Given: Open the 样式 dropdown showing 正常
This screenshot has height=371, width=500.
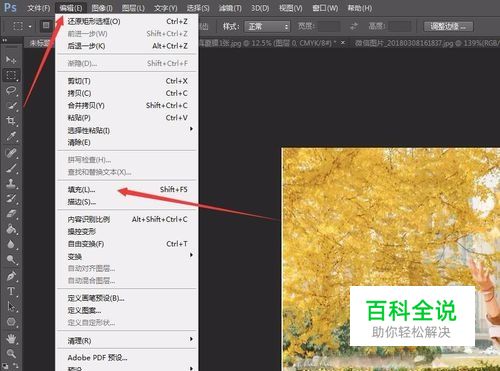Looking at the screenshot, I should coord(267,26).
